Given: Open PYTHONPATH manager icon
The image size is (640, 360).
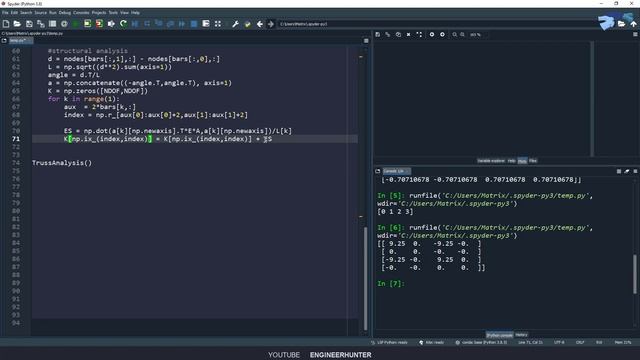Looking at the screenshot, I should [x=247, y=24].
